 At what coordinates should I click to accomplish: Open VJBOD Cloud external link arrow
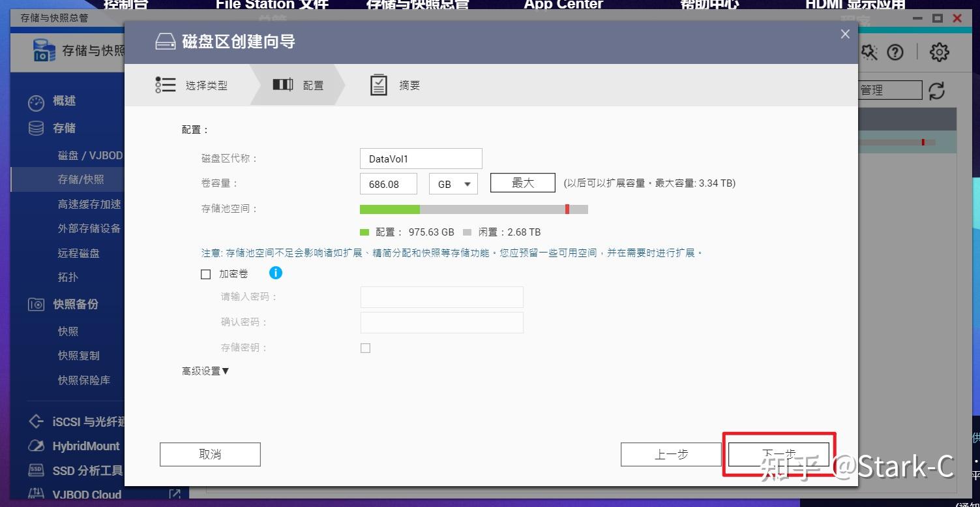pos(174,495)
